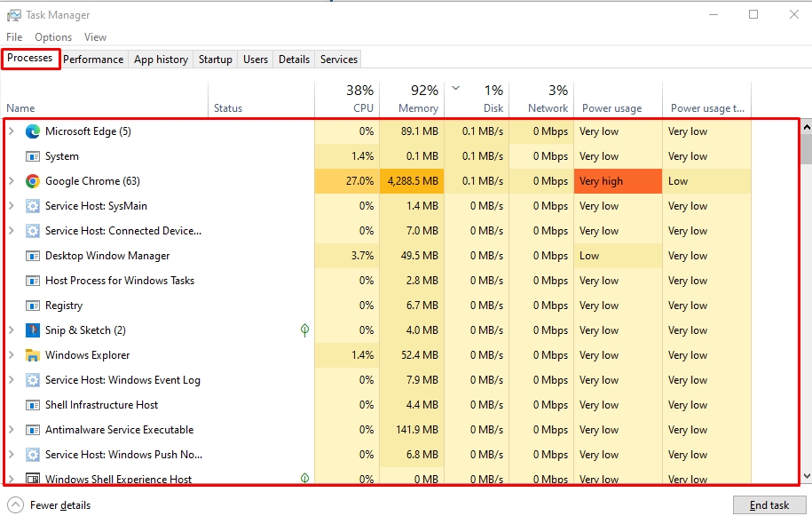Viewport: 812px width, 524px height.
Task: Click the Windows Event Log service gear icon
Action: 33,380
